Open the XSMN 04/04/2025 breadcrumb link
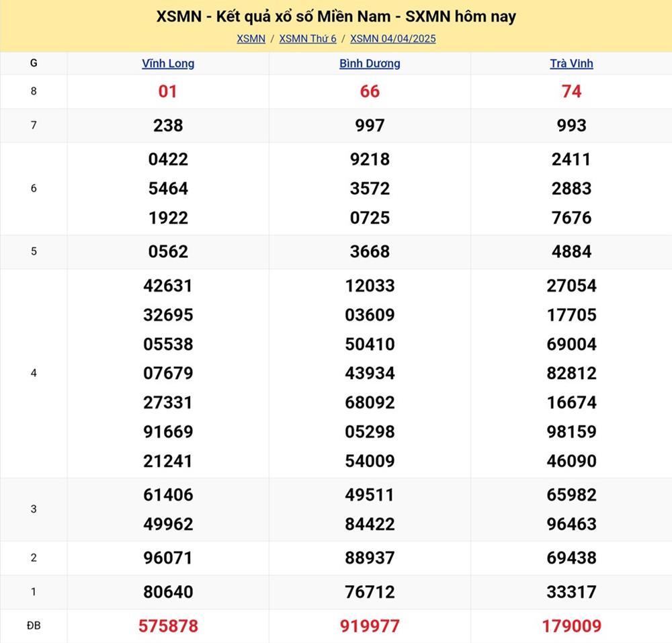 (393, 39)
